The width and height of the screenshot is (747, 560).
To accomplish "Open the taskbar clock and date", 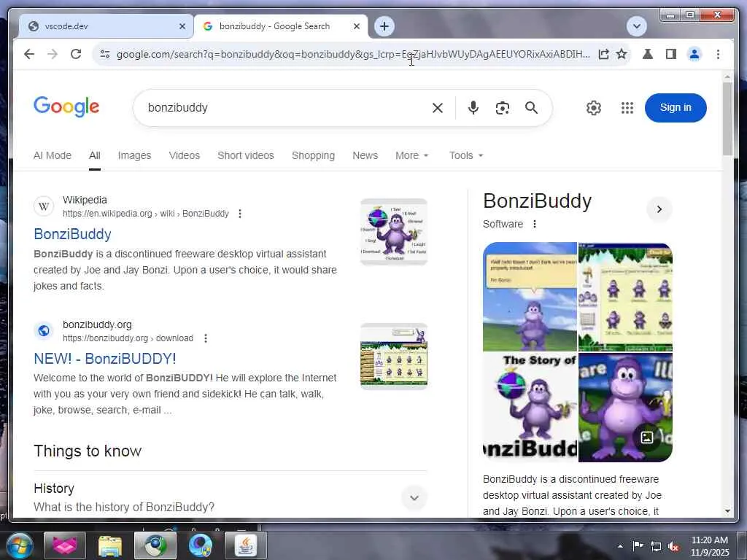I will (x=710, y=546).
